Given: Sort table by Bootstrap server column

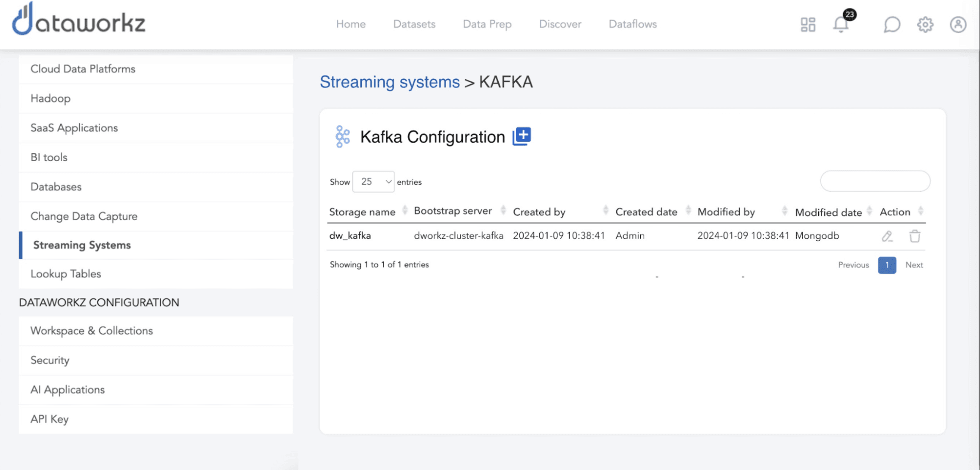Looking at the screenshot, I should [452, 211].
